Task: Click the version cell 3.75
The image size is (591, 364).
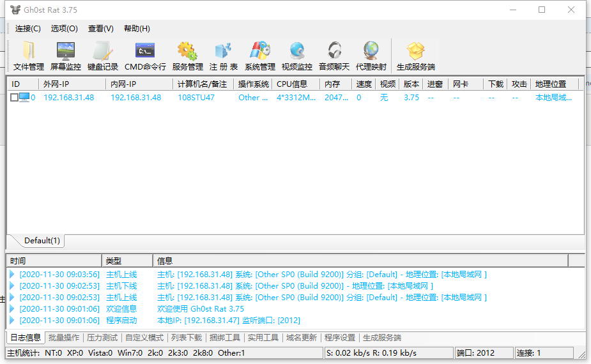Action: [x=411, y=98]
